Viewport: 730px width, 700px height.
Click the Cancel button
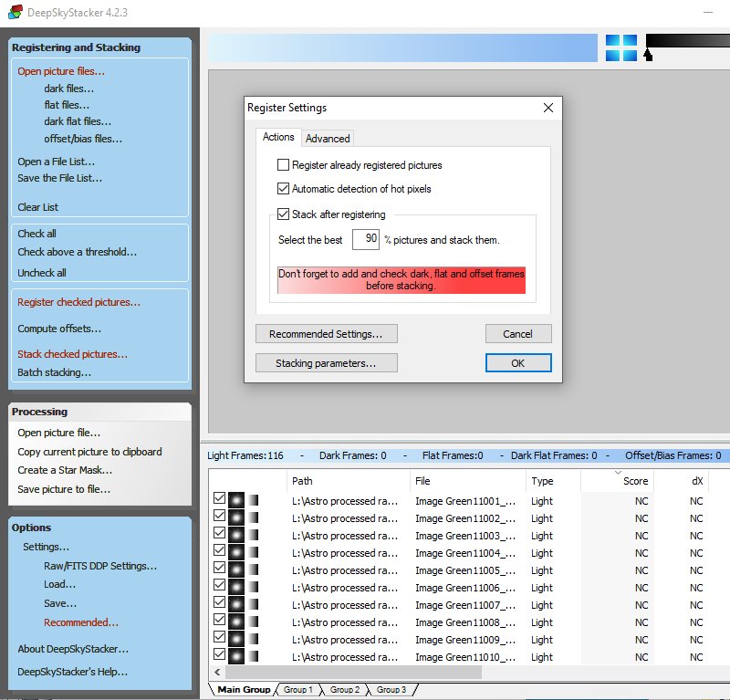(x=518, y=334)
